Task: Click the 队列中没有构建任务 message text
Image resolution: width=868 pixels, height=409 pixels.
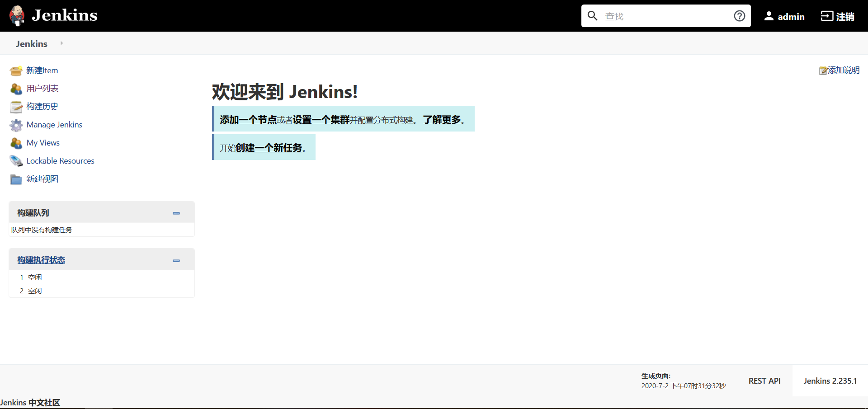Action: 42,230
